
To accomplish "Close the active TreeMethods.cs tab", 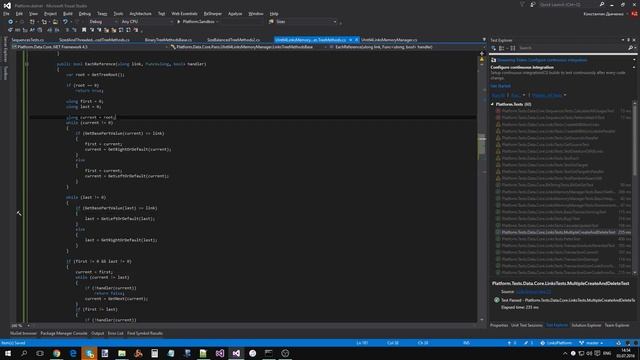I will (356, 40).
